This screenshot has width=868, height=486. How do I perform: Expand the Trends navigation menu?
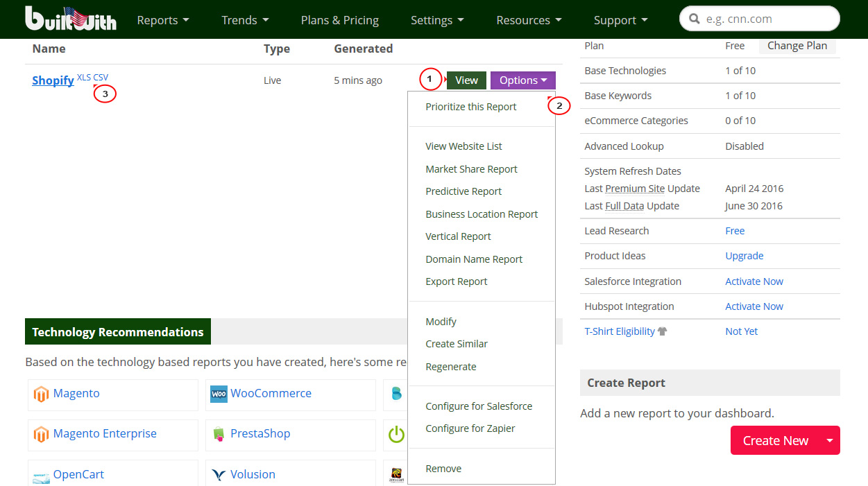click(245, 20)
